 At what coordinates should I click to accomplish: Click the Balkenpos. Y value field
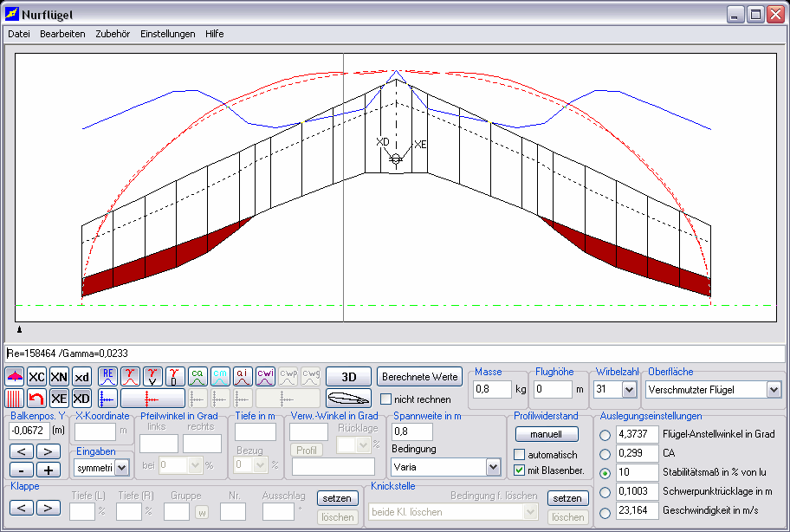click(x=29, y=431)
